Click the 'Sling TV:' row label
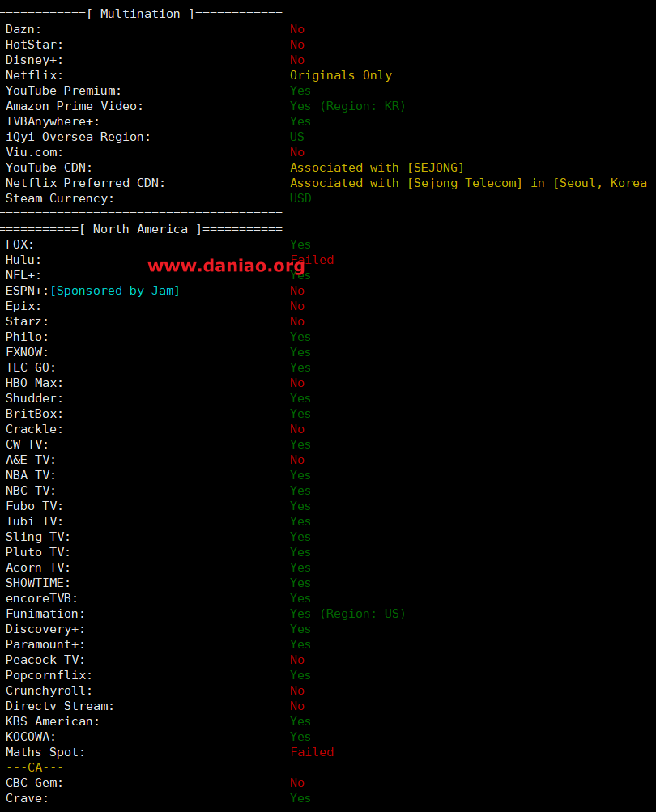Screen dimensions: 656x812 [x=38, y=537]
